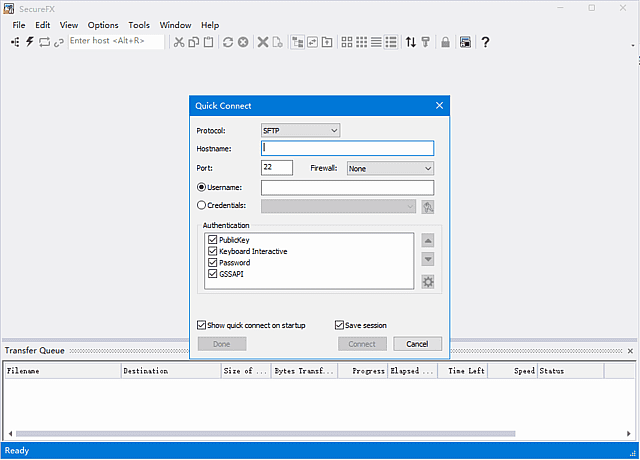Click the Refresh icon in the toolbar
The image size is (640, 460).
click(x=228, y=42)
